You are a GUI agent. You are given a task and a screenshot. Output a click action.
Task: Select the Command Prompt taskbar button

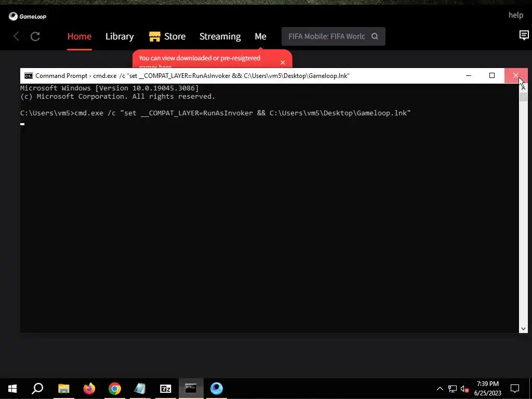191,389
